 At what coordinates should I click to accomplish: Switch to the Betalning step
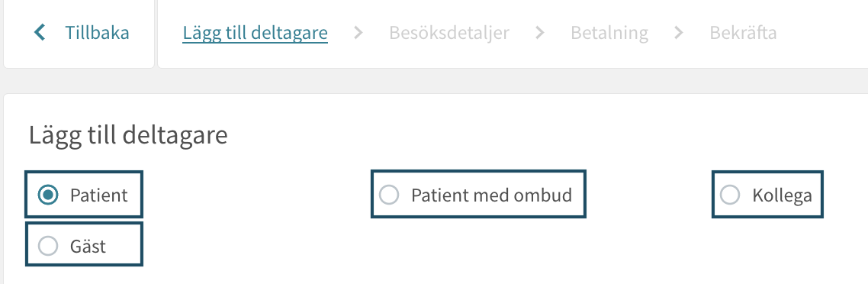point(609,34)
